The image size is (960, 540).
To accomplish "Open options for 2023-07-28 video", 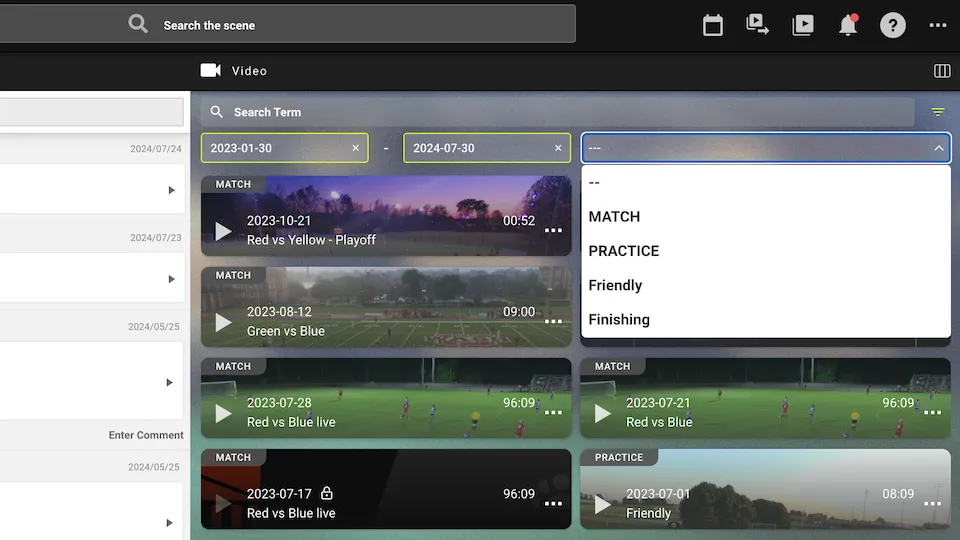I will tap(553, 413).
